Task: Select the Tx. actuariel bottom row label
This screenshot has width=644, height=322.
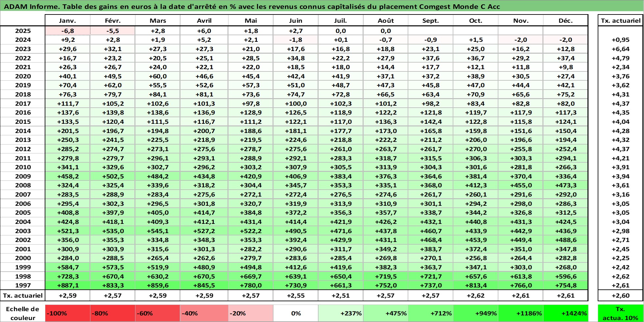Action: [x=23, y=295]
